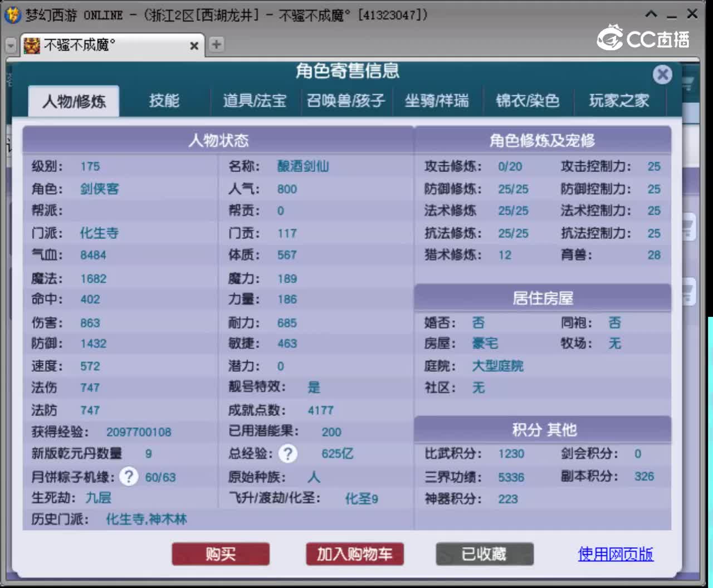Click the 人气 value 800

[287, 189]
